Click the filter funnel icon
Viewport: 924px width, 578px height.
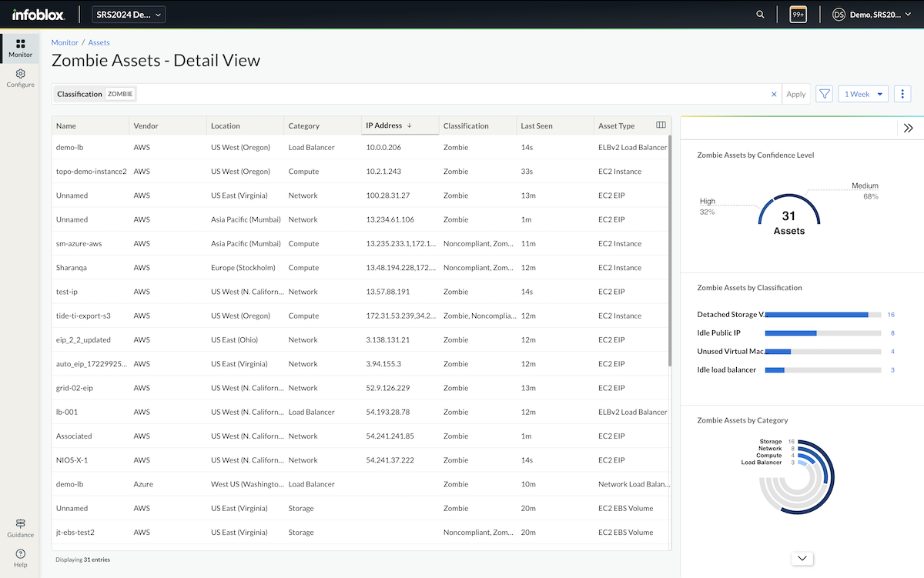pyautogui.click(x=825, y=94)
